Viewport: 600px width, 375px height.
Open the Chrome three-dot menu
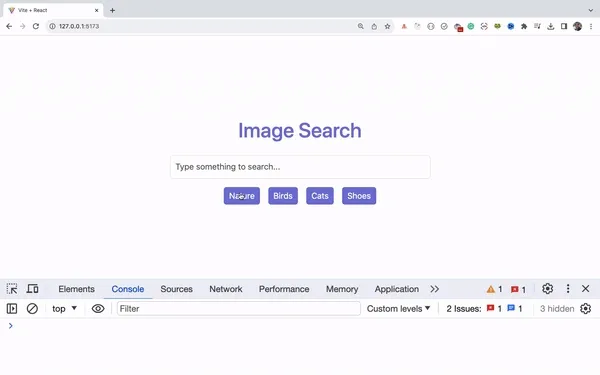point(591,26)
